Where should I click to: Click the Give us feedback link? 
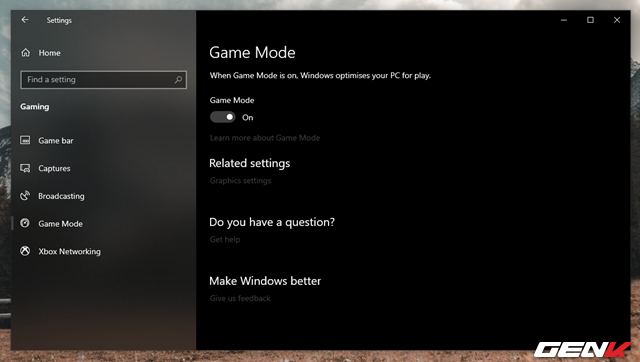pos(240,298)
